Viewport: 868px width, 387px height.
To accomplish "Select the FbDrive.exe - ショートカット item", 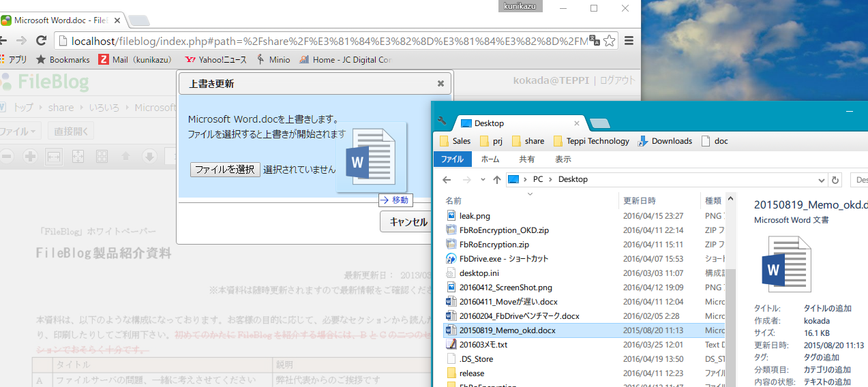I will [x=504, y=259].
